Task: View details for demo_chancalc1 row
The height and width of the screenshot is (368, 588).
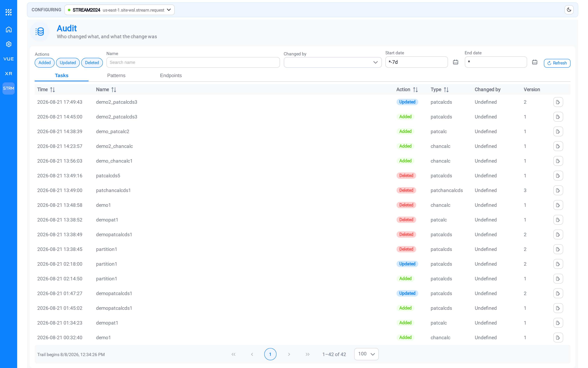Action: [x=558, y=161]
